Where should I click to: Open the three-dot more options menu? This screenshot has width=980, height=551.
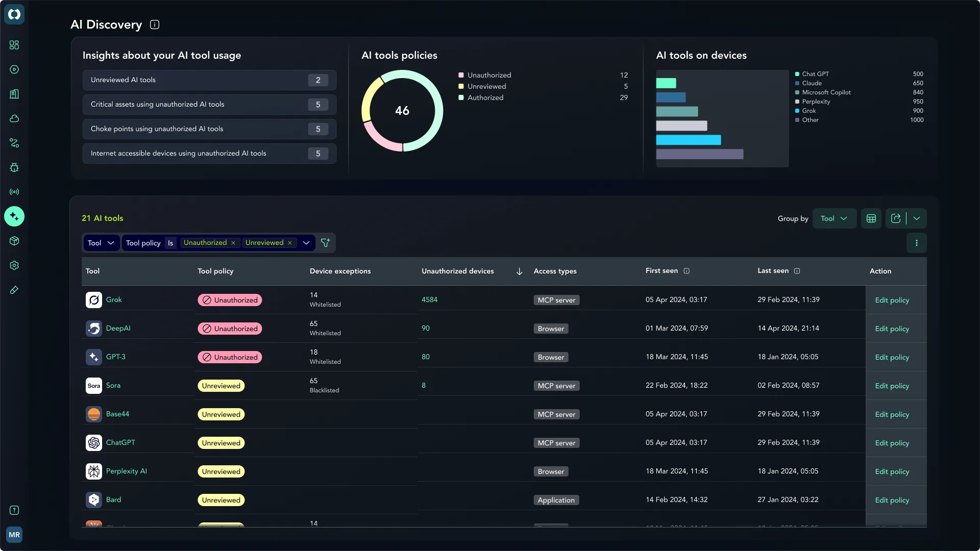tap(917, 243)
